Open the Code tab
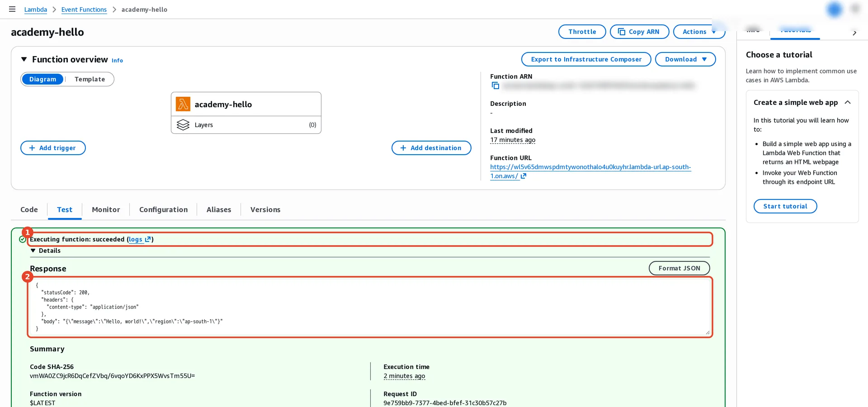Viewport: 868px width, 407px height. [x=29, y=209]
